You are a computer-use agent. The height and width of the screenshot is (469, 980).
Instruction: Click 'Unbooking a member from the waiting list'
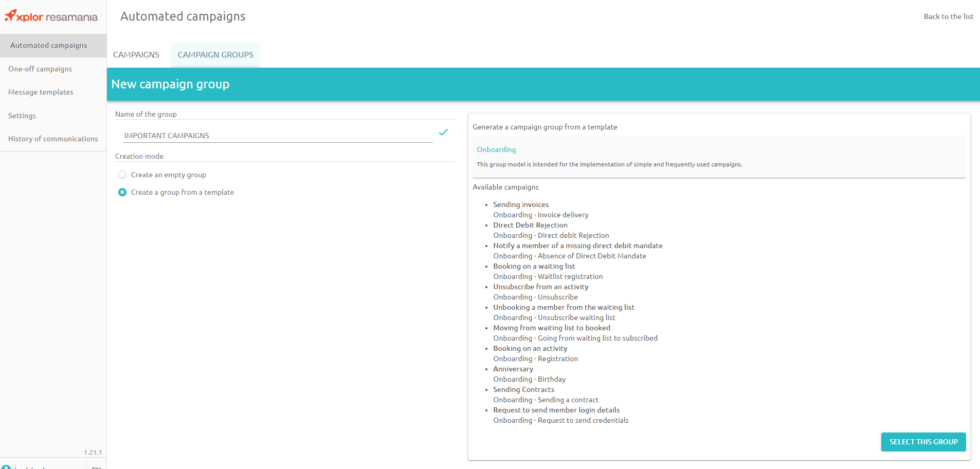(x=564, y=307)
